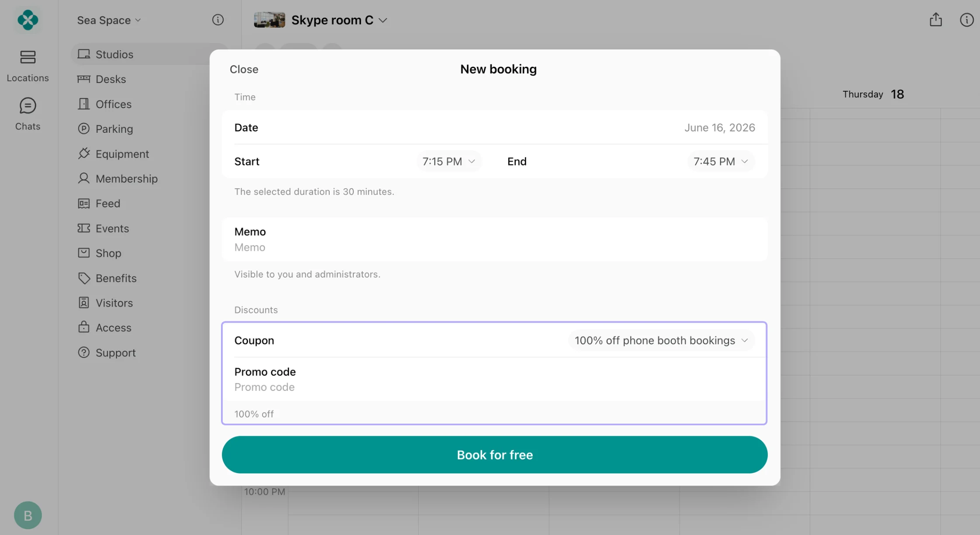Open Access menu item label
980x535 pixels.
[x=114, y=328]
